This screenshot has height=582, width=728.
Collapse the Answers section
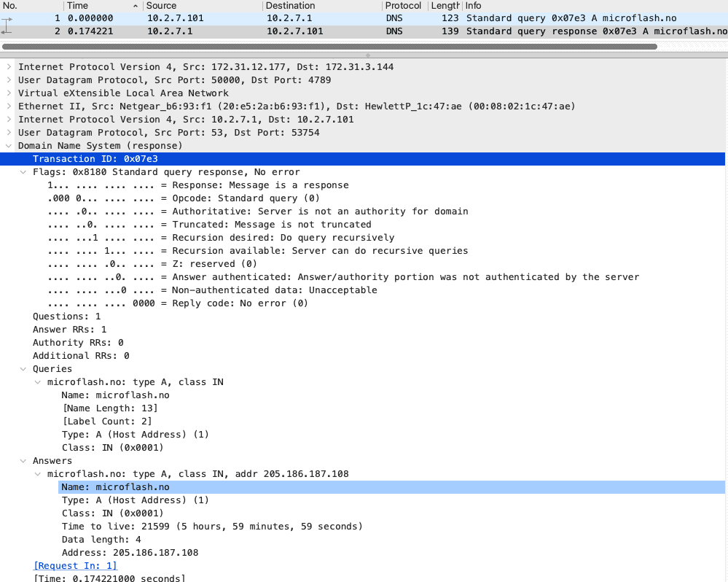click(22, 460)
